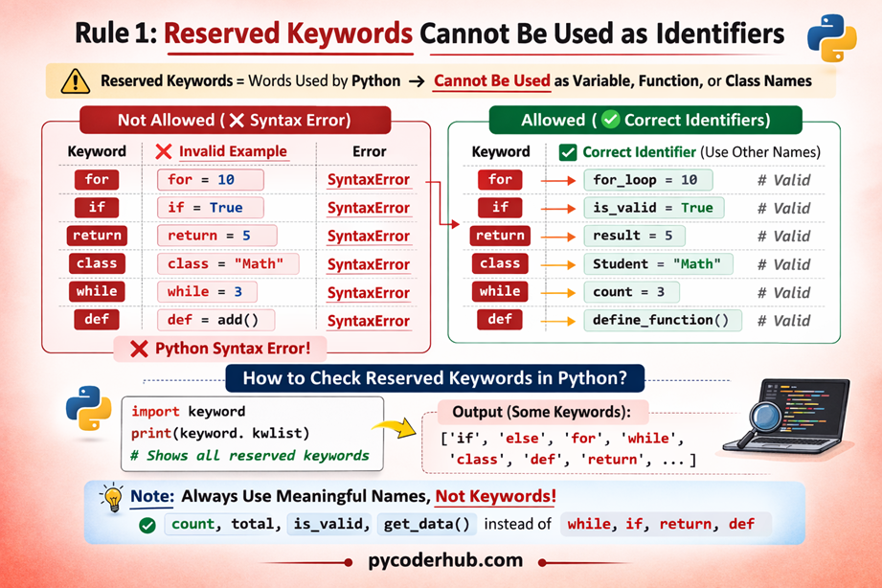Visit the pycoderhub.com link

444,560
